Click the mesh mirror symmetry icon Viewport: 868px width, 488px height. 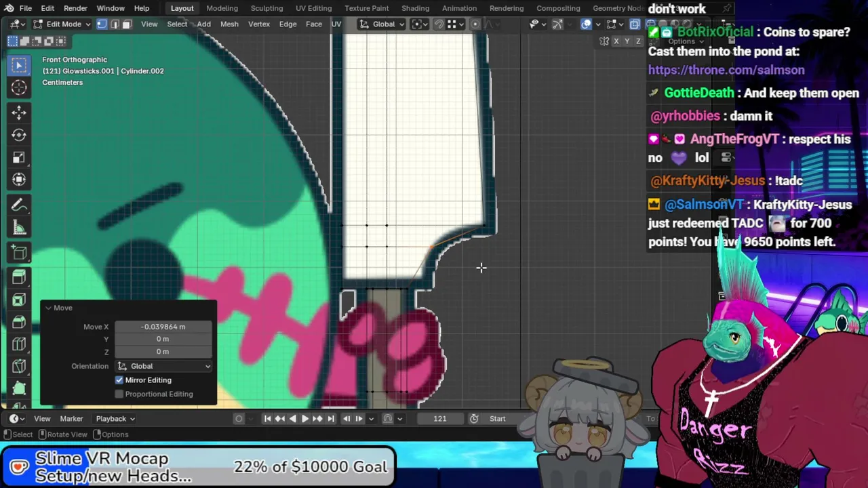pyautogui.click(x=604, y=41)
